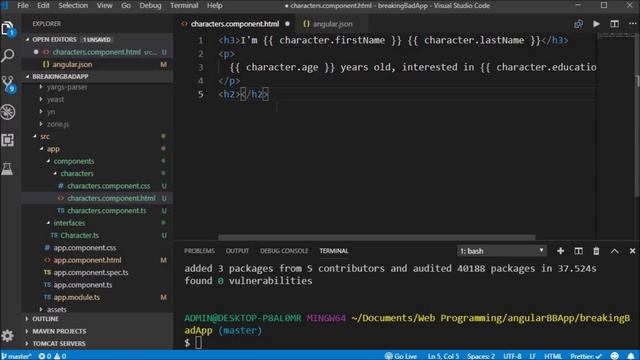Expand the OUTLINE section

point(98,319)
